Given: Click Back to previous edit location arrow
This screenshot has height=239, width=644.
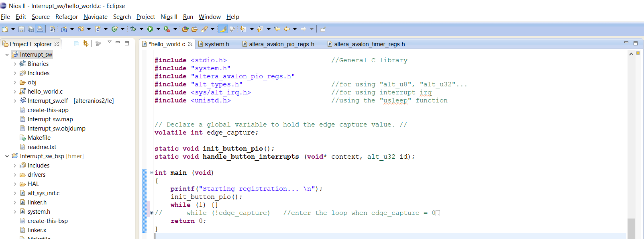Looking at the screenshot, I should (x=286, y=29).
